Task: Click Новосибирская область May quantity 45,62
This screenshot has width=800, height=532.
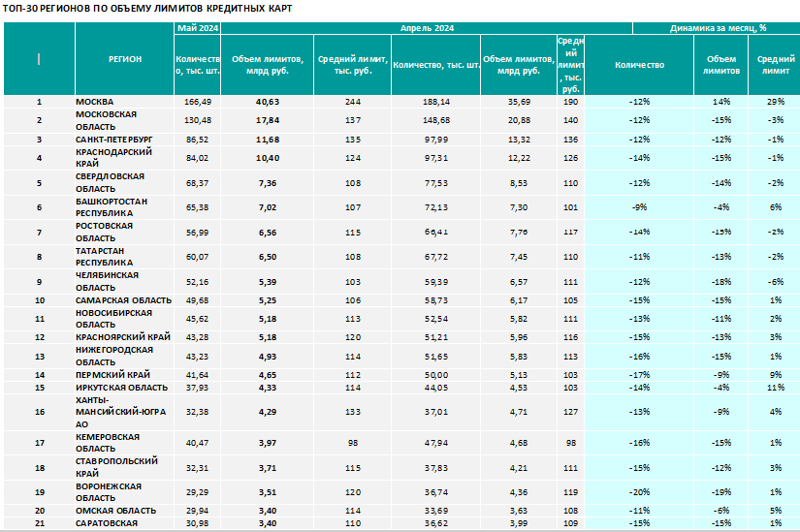Action: 197,319
